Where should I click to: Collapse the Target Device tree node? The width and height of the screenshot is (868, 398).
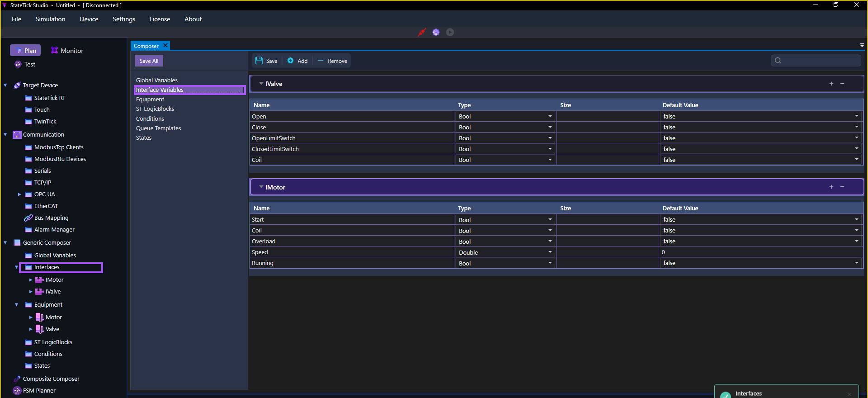5,85
